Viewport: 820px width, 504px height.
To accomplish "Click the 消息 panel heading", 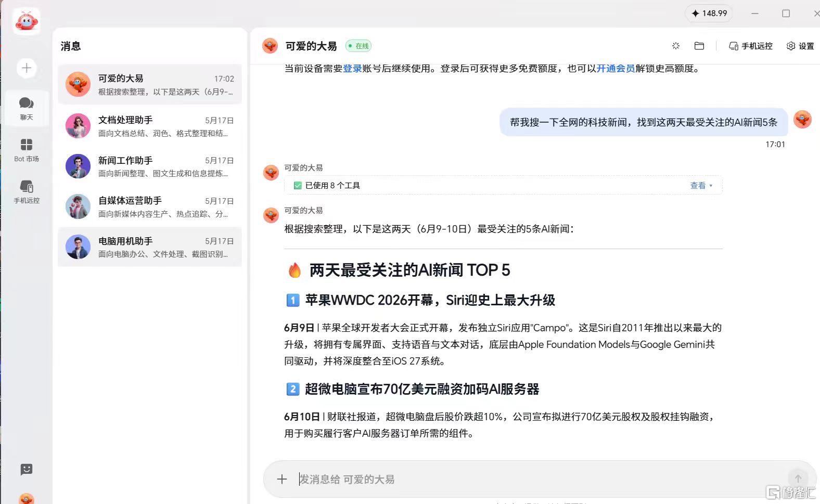I will [71, 46].
